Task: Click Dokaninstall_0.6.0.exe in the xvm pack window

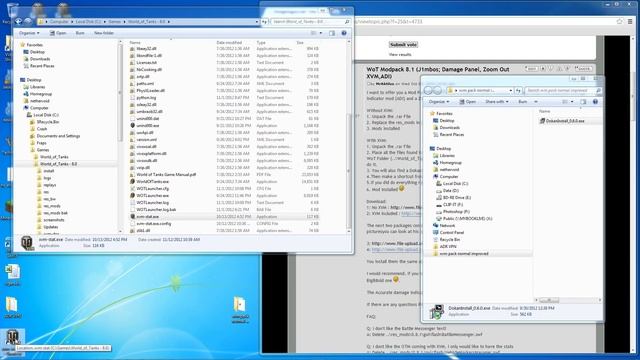Action: point(565,121)
